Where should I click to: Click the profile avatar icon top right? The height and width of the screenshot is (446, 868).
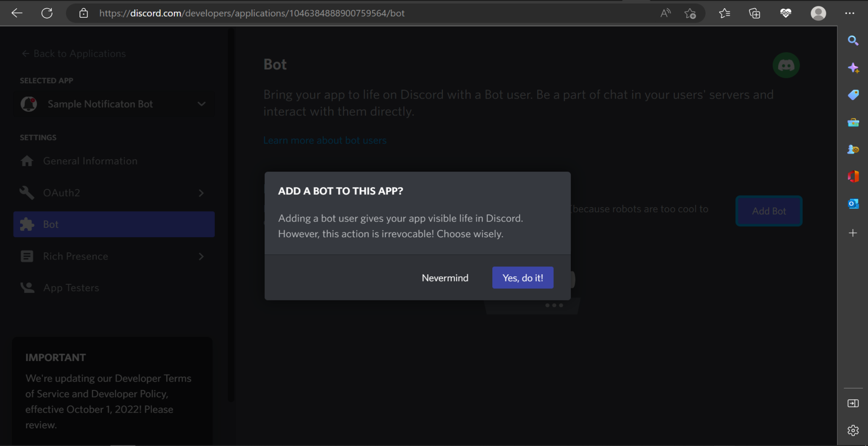click(819, 12)
